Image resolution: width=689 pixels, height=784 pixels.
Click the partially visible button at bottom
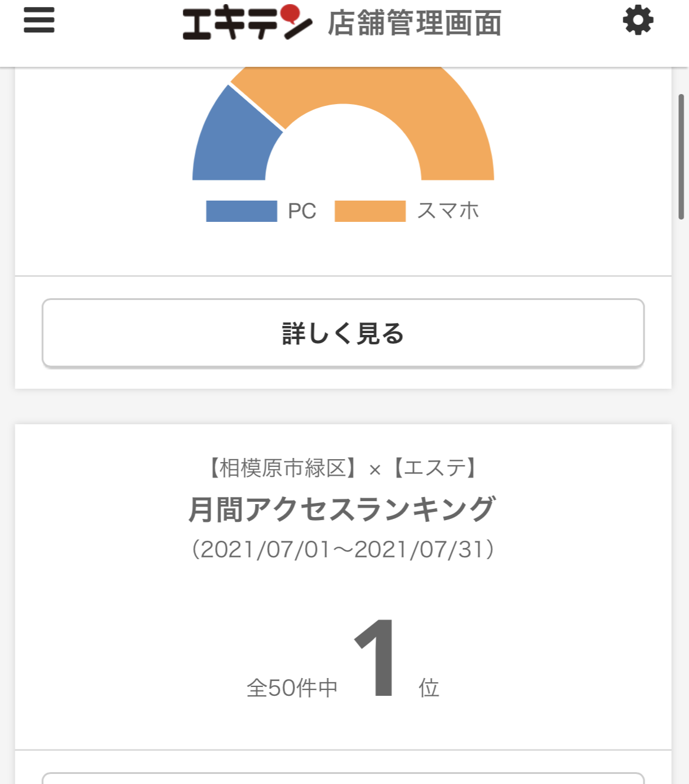pyautogui.click(x=343, y=778)
